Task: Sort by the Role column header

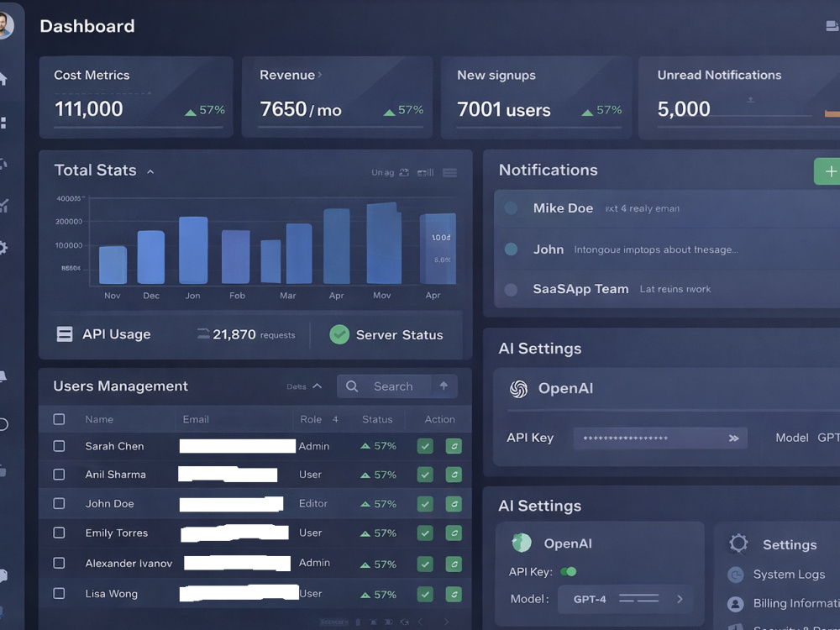Action: [x=311, y=419]
